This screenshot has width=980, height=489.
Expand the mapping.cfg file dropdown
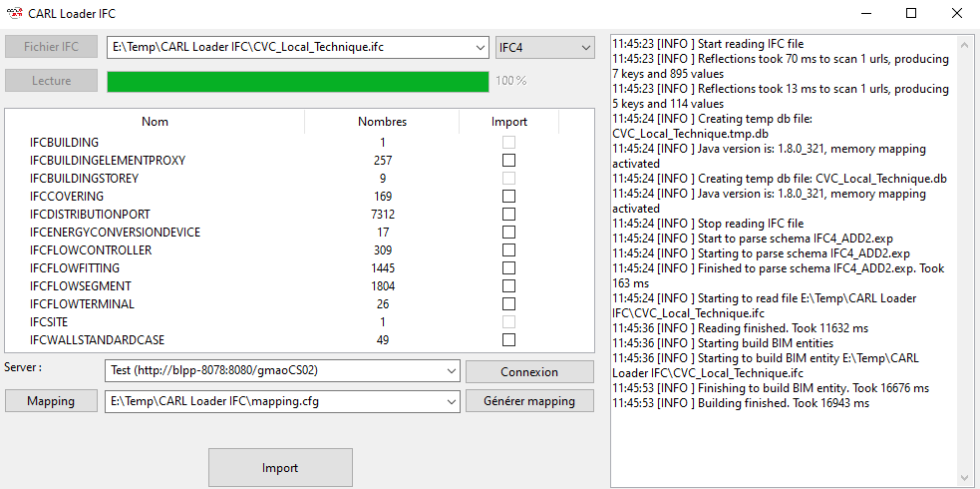click(452, 401)
